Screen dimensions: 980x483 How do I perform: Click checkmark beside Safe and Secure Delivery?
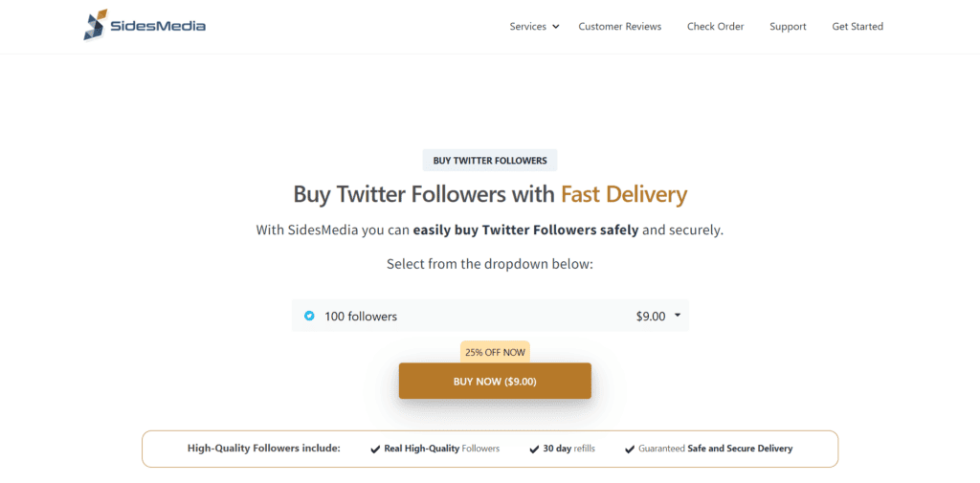[x=630, y=449]
